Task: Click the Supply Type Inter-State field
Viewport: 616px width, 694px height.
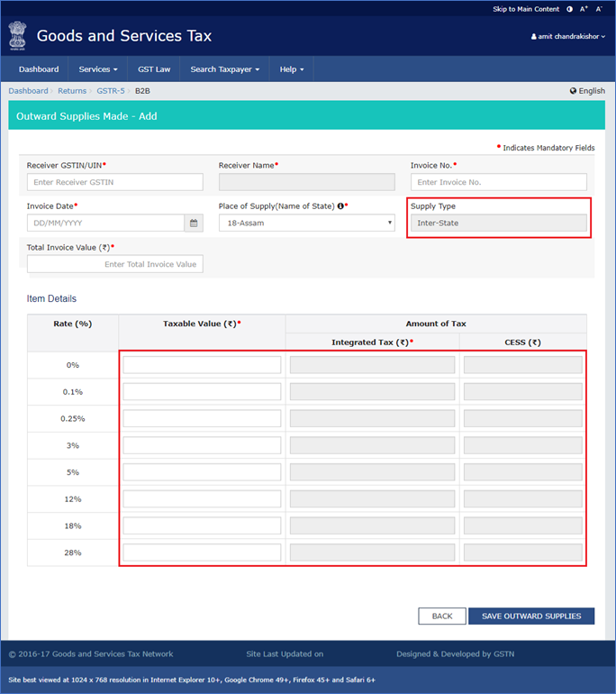Action: pos(499,224)
